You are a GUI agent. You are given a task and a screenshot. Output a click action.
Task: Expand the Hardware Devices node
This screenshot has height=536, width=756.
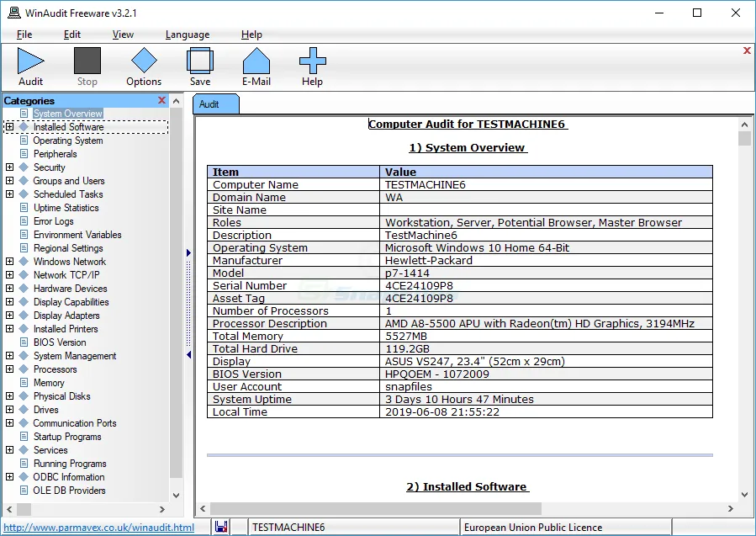(9, 289)
